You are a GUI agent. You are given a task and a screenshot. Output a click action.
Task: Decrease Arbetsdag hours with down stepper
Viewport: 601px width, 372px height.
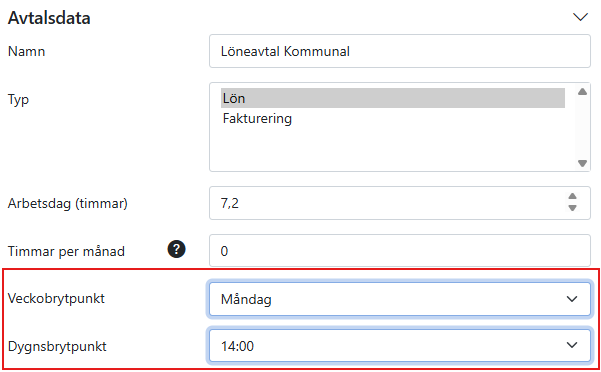(x=572, y=208)
